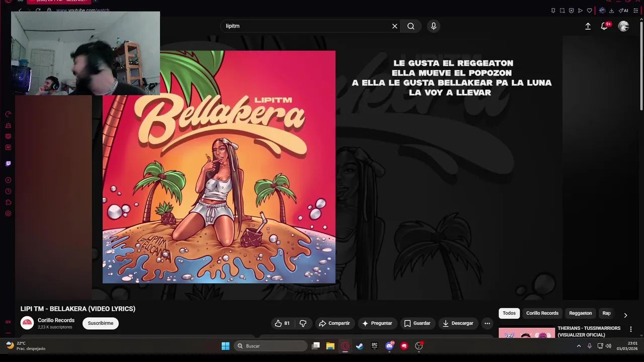Screen dimensions: 644x362
Task: Start voice search with the microphone icon
Action: (x=434, y=26)
